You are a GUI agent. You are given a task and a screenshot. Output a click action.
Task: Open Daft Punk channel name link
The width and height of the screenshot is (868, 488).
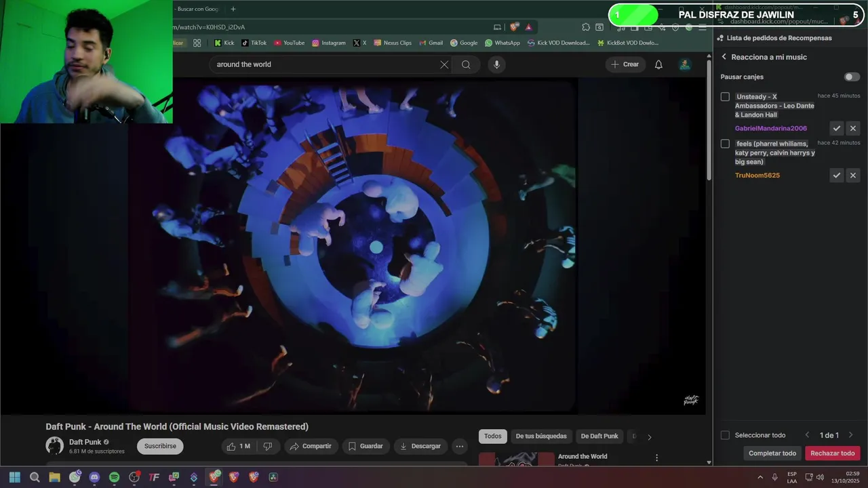[x=85, y=442]
